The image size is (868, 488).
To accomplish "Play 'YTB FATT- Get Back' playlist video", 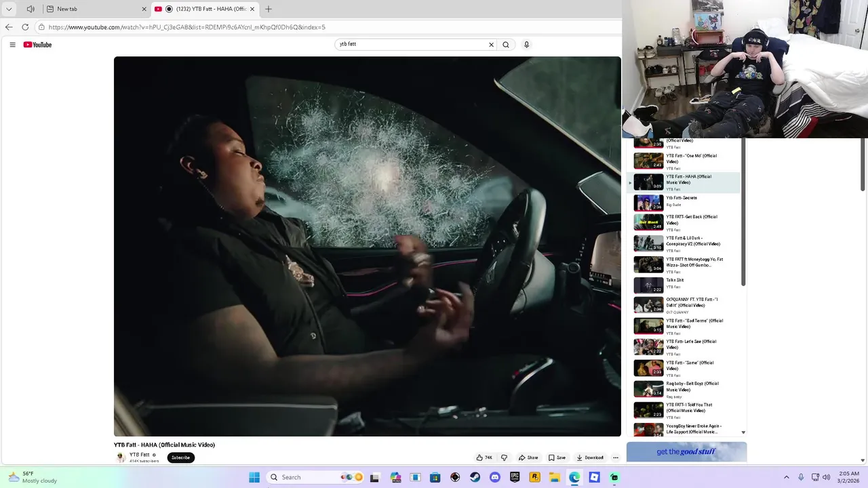I will click(685, 222).
